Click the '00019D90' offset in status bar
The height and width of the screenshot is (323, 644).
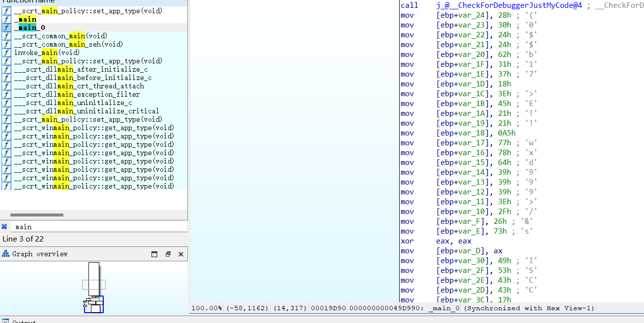[x=328, y=308]
